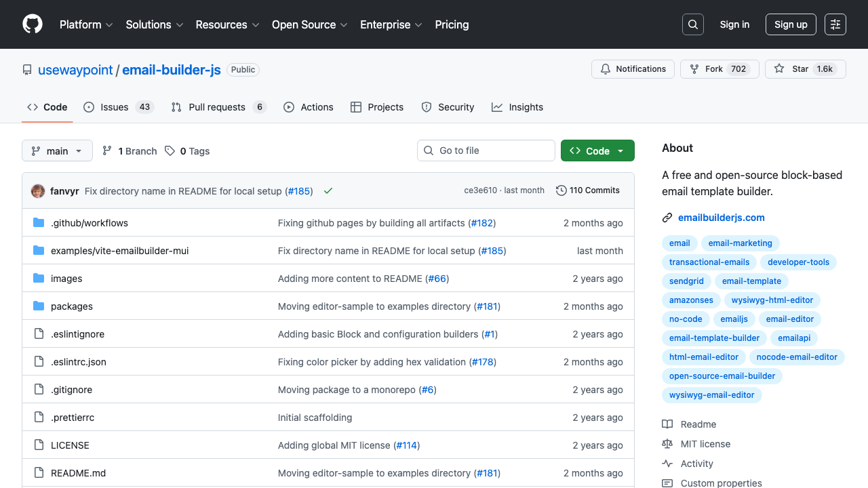Open the search magnifier icon

pos(692,24)
